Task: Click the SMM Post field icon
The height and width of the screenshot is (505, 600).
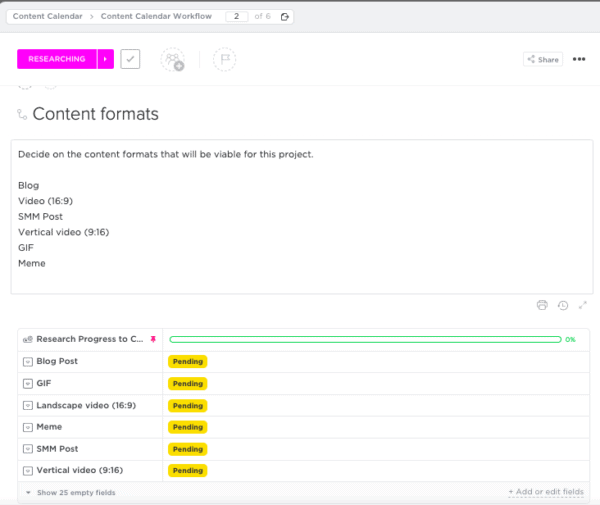Action: pos(28,449)
